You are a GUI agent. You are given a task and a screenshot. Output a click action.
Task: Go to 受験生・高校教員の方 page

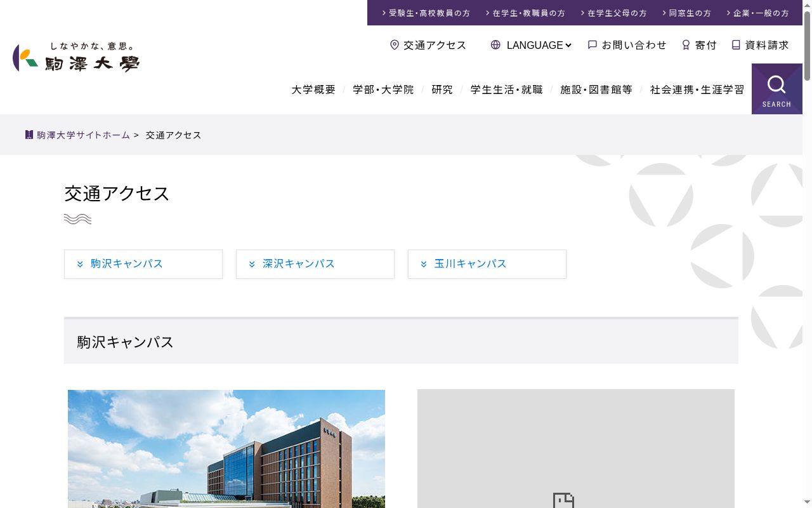pyautogui.click(x=426, y=13)
